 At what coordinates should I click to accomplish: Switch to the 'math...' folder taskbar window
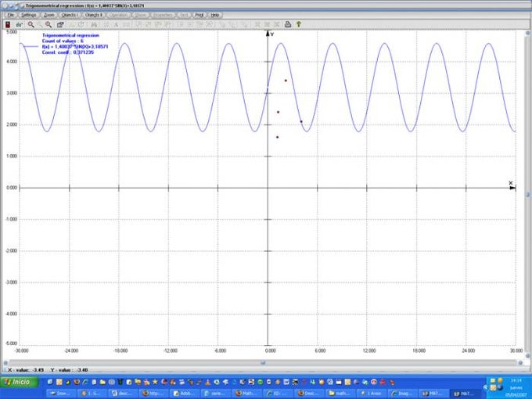tap(340, 394)
